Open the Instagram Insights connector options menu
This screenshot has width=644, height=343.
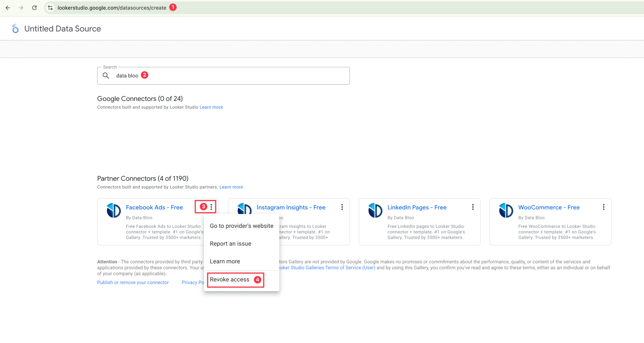(342, 207)
